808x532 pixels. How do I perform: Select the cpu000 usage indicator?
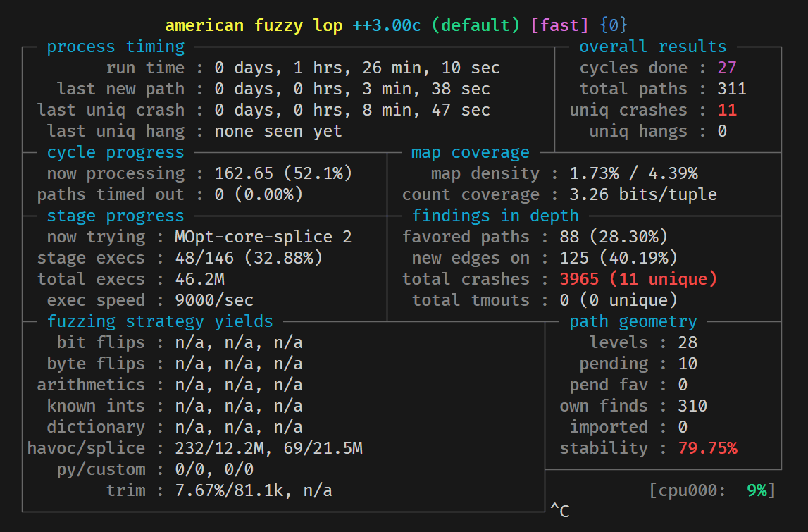tap(712, 490)
